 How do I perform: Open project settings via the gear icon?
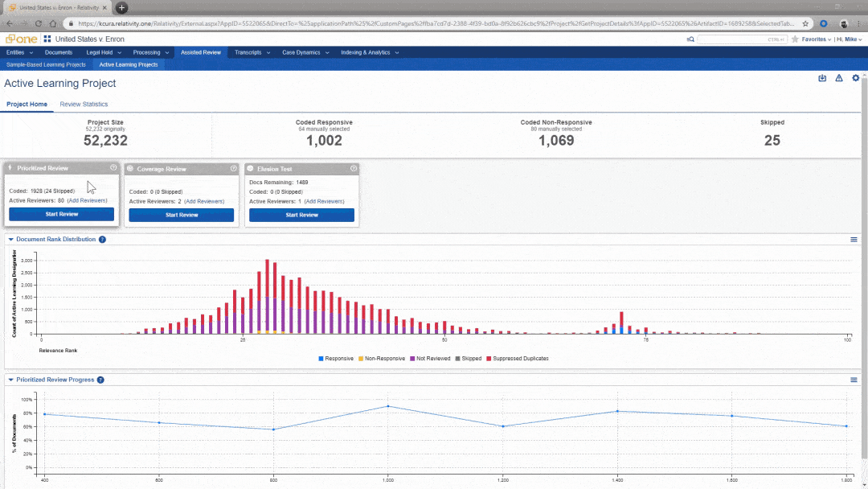855,77
